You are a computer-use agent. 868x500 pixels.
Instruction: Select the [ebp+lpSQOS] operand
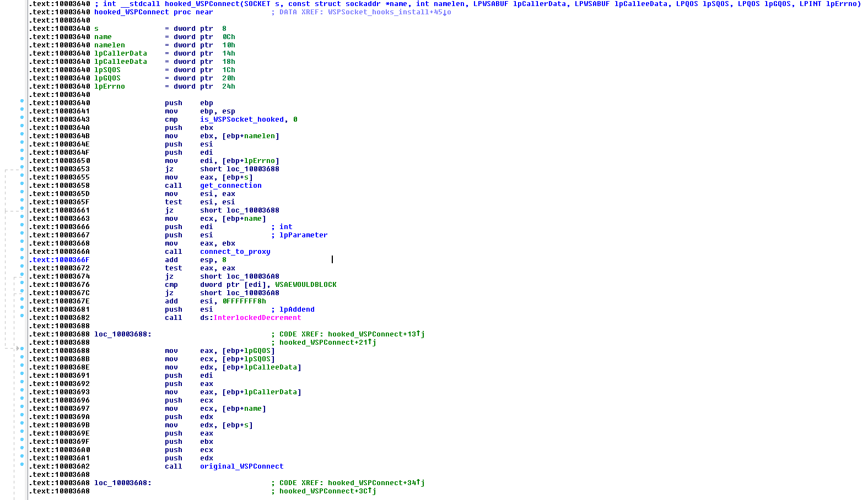click(x=249, y=359)
